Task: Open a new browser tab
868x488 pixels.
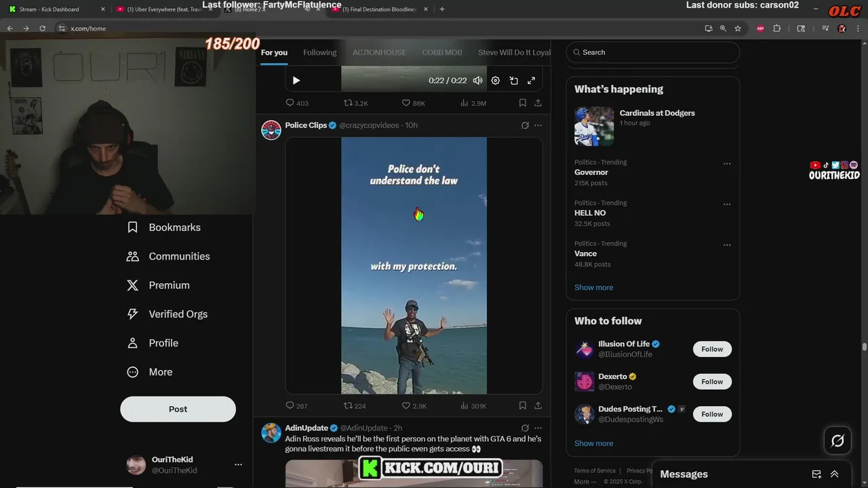Action: click(442, 9)
